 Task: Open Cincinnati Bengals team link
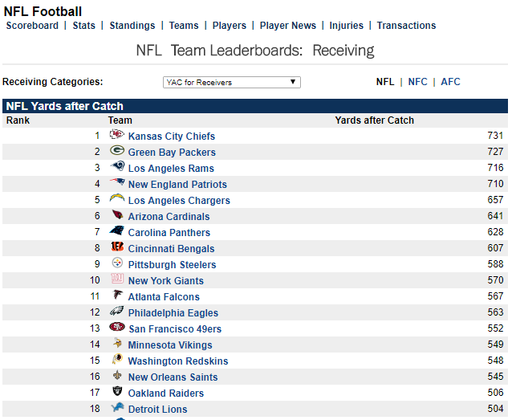click(172, 248)
